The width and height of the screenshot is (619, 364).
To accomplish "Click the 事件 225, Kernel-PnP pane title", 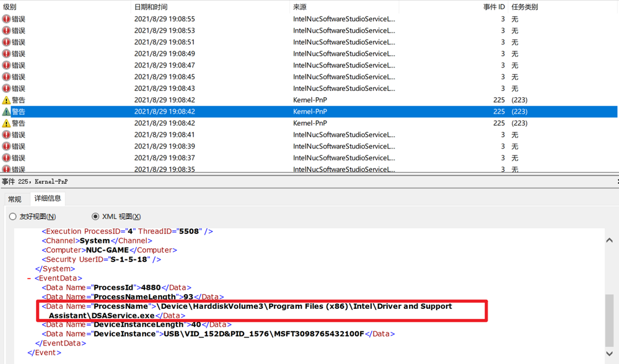I will [x=35, y=182].
